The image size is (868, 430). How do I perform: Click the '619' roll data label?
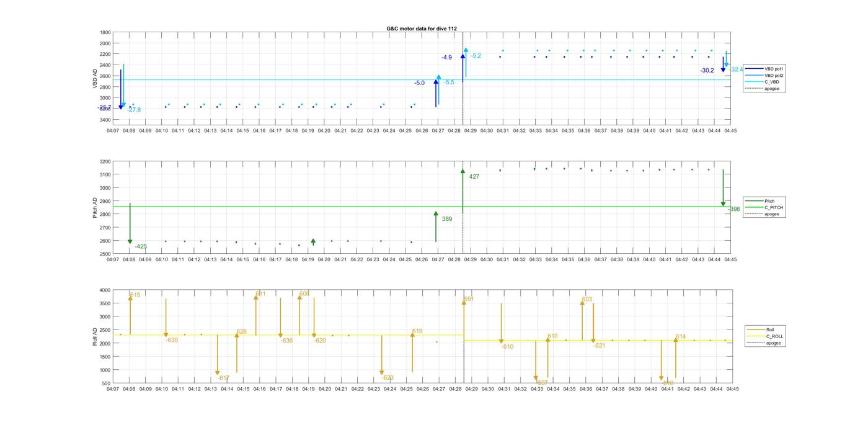[417, 331]
